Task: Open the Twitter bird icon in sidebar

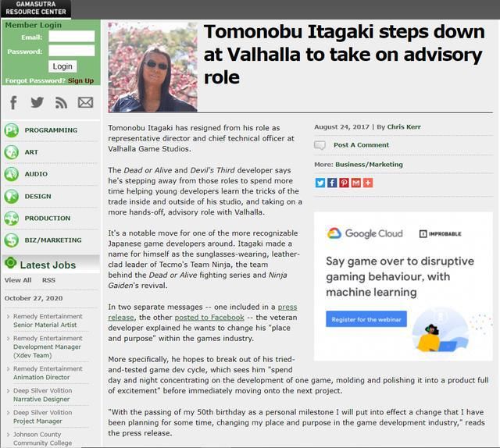Action: (37, 102)
